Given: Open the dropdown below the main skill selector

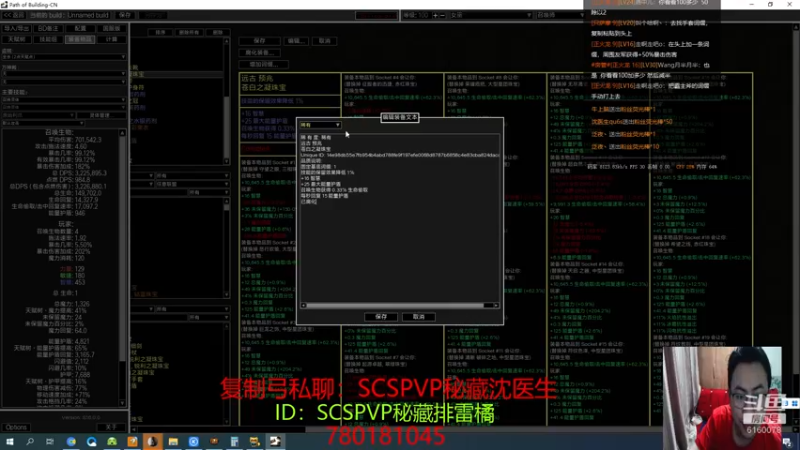Looking at the screenshot, I should (x=64, y=108).
